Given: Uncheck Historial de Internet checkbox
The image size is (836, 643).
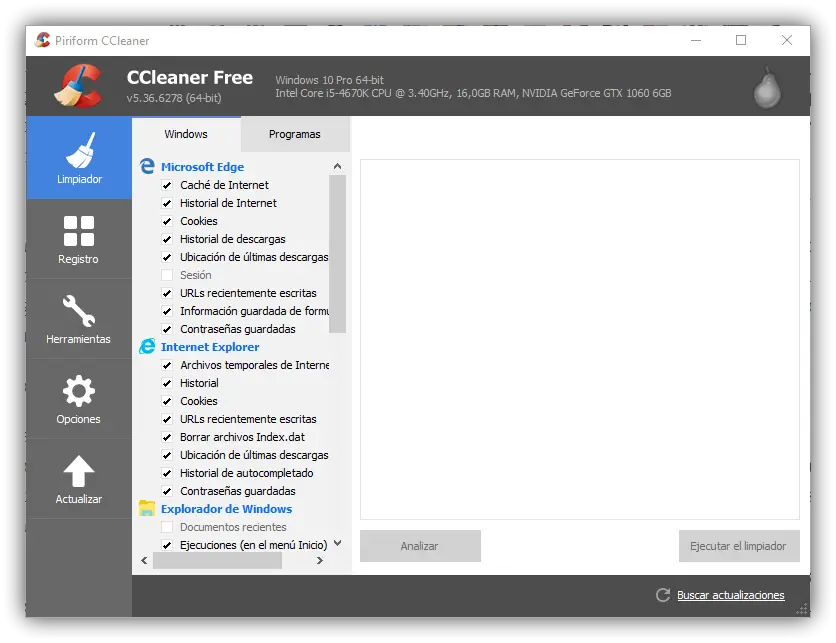Looking at the screenshot, I should [167, 203].
